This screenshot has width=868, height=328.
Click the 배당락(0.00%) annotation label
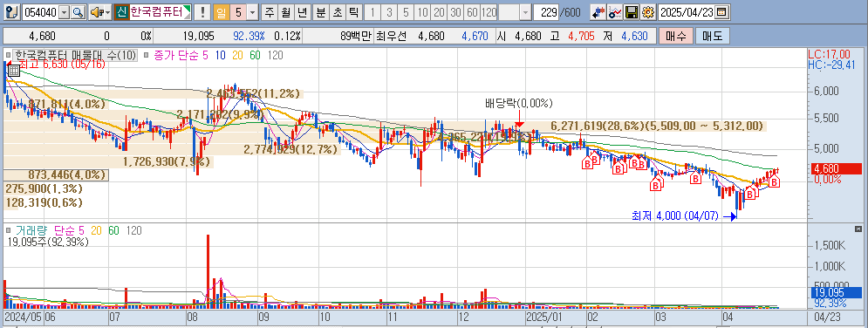519,103
